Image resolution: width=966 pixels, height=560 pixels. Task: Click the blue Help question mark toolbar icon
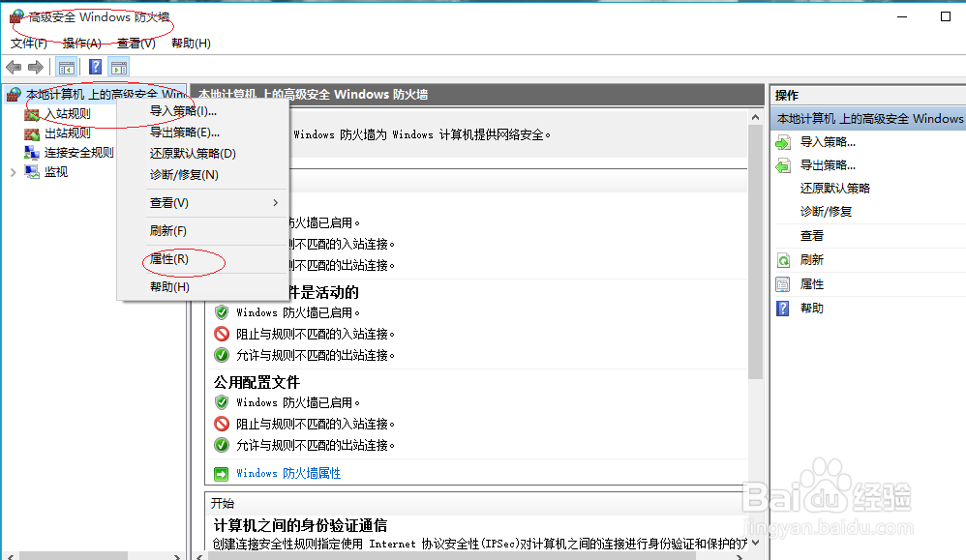click(x=96, y=67)
